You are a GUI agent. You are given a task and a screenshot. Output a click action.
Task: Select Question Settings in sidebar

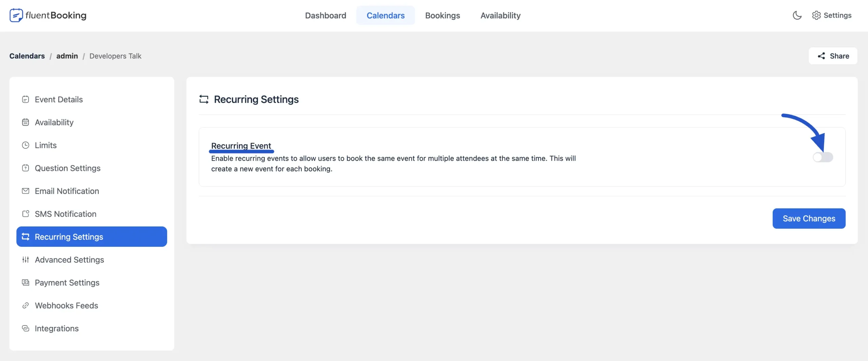coord(67,168)
